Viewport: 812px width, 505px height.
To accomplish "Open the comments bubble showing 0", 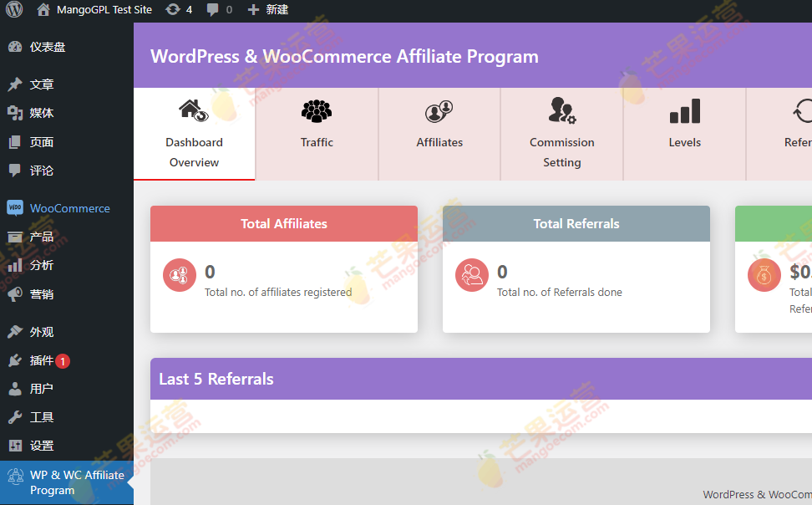I will click(x=219, y=10).
